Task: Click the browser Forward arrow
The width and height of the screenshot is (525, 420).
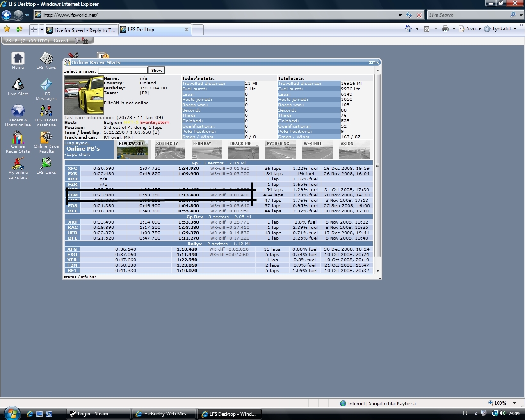Action: [18, 15]
